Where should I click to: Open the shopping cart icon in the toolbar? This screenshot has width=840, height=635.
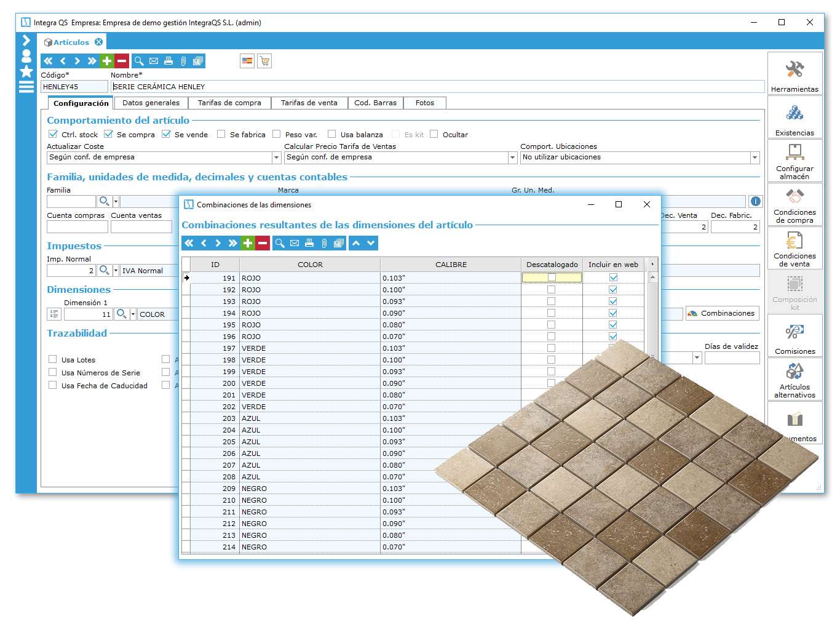pos(264,61)
